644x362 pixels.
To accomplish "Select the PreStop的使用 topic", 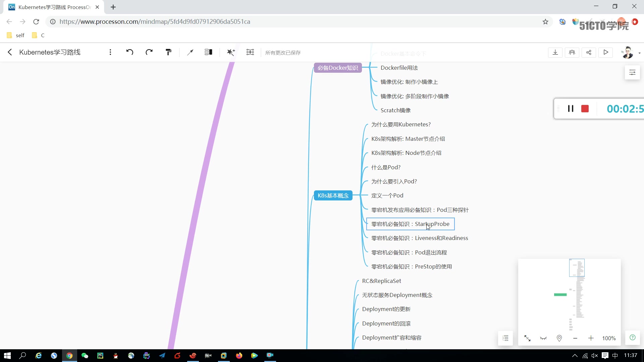I will [412, 266].
